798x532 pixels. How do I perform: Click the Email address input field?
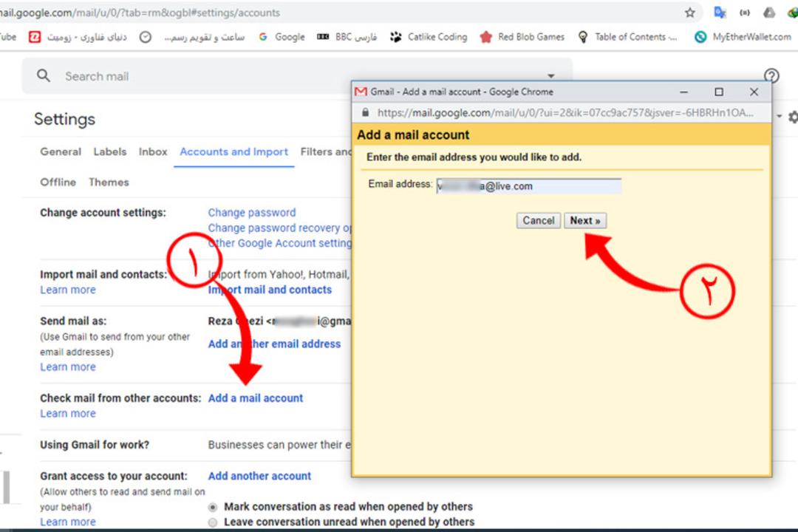[529, 185]
